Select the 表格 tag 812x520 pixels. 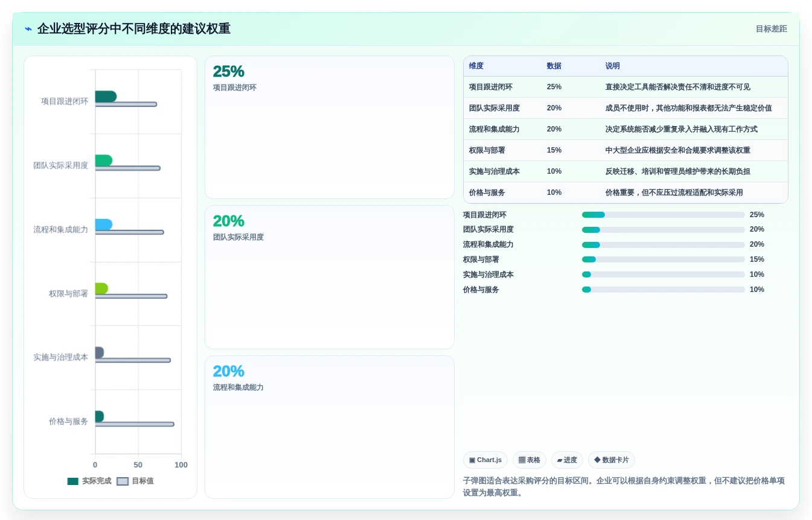coord(529,460)
